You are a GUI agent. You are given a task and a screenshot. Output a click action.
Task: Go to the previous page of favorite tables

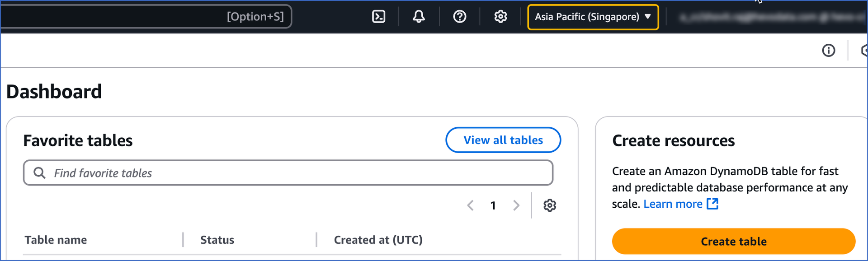tap(470, 205)
